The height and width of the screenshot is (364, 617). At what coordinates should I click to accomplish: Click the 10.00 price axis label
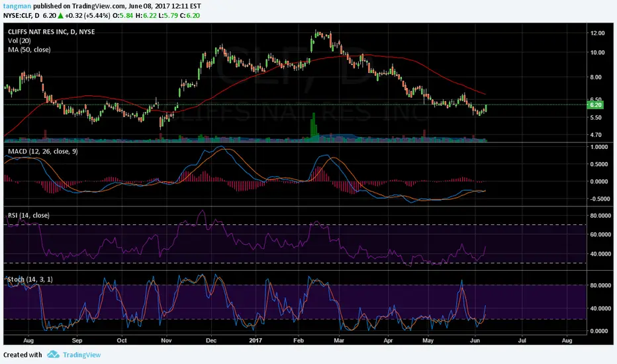click(597, 52)
